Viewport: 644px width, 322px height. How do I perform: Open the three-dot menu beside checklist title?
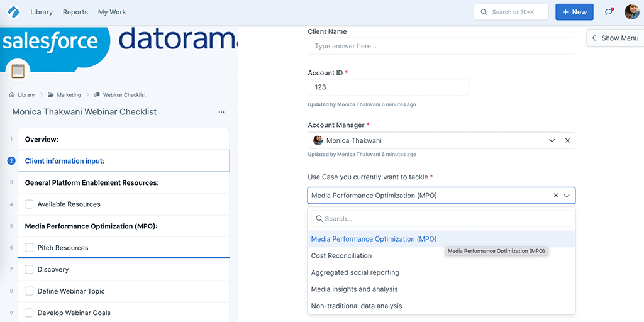click(221, 112)
